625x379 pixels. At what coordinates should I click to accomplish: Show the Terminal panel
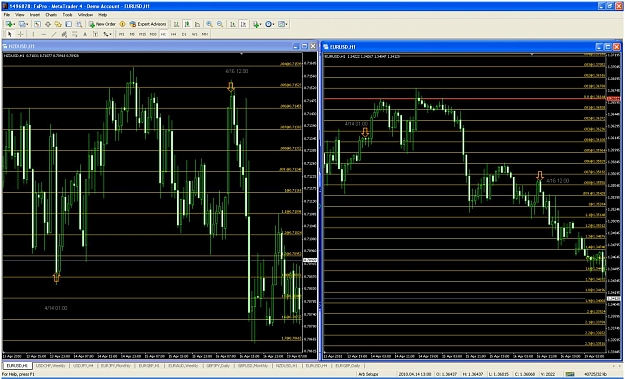click(69, 24)
